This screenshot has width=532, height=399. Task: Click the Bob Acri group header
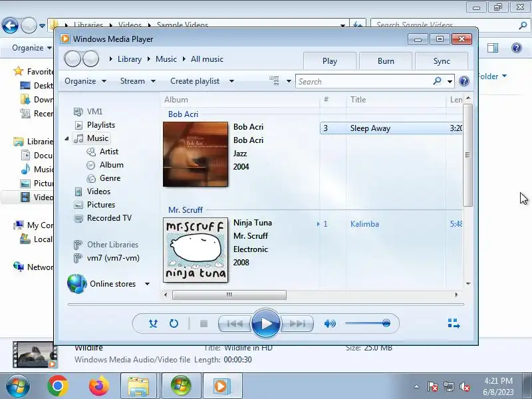(184, 114)
